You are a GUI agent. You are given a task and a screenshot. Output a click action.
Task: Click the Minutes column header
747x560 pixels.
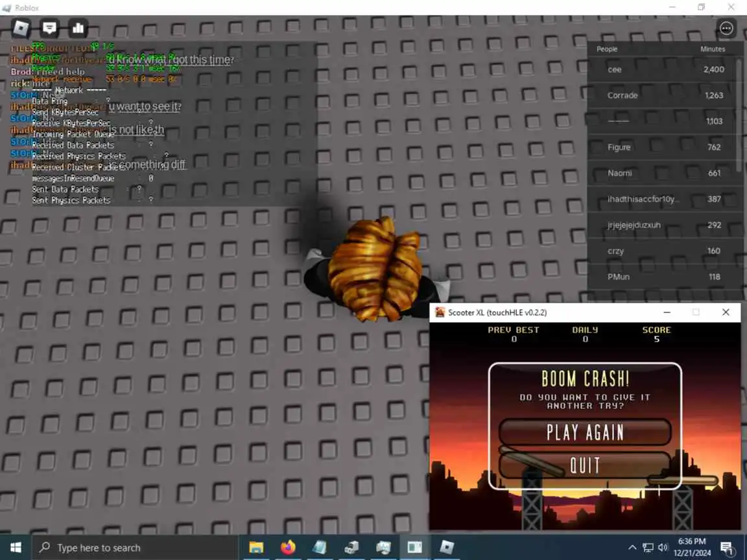click(713, 49)
